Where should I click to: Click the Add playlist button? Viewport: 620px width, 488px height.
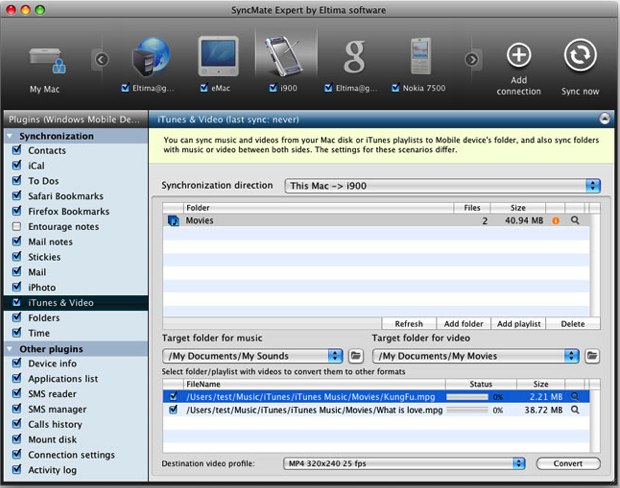pyautogui.click(x=518, y=323)
